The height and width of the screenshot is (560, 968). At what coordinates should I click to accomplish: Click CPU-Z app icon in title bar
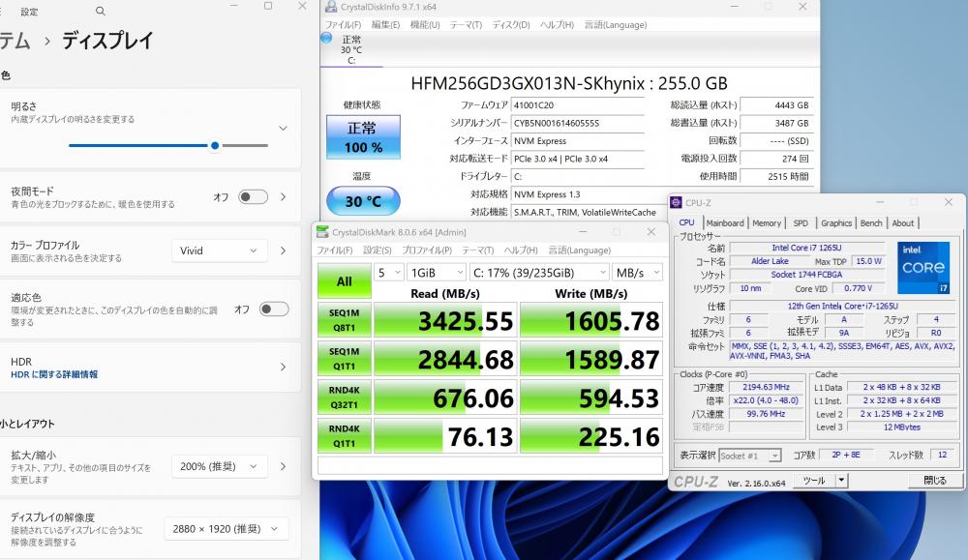coord(676,202)
